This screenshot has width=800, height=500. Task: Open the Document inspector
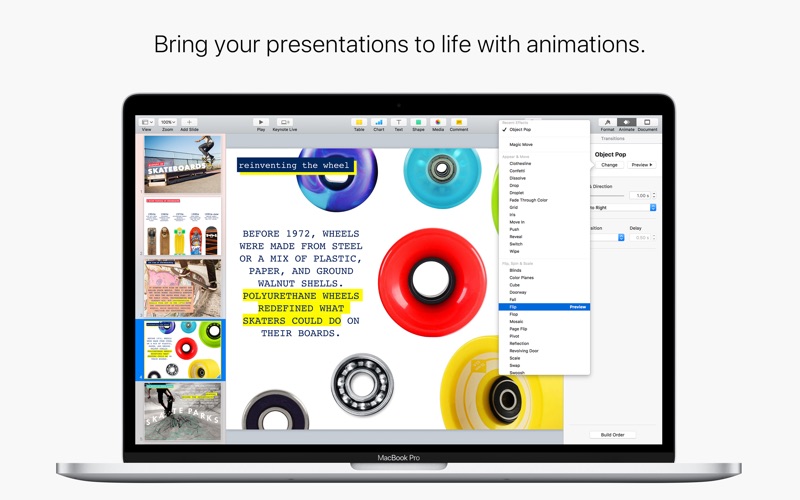(x=647, y=122)
